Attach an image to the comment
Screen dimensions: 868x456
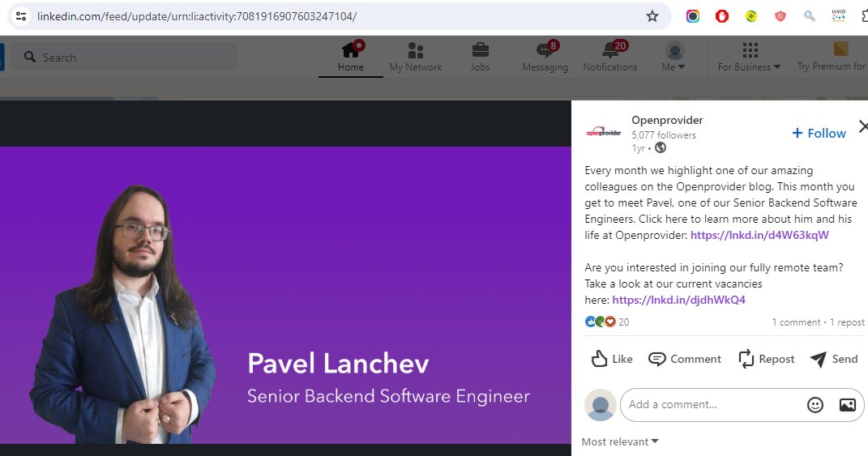coord(848,404)
